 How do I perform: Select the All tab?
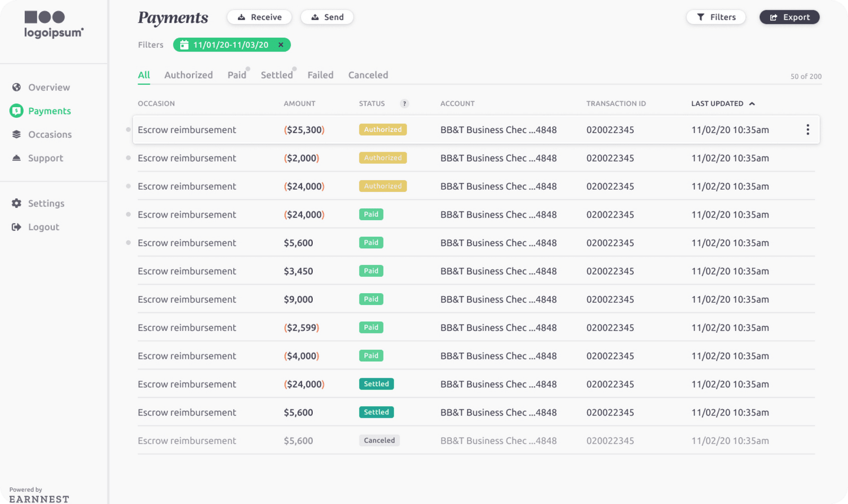coord(144,75)
